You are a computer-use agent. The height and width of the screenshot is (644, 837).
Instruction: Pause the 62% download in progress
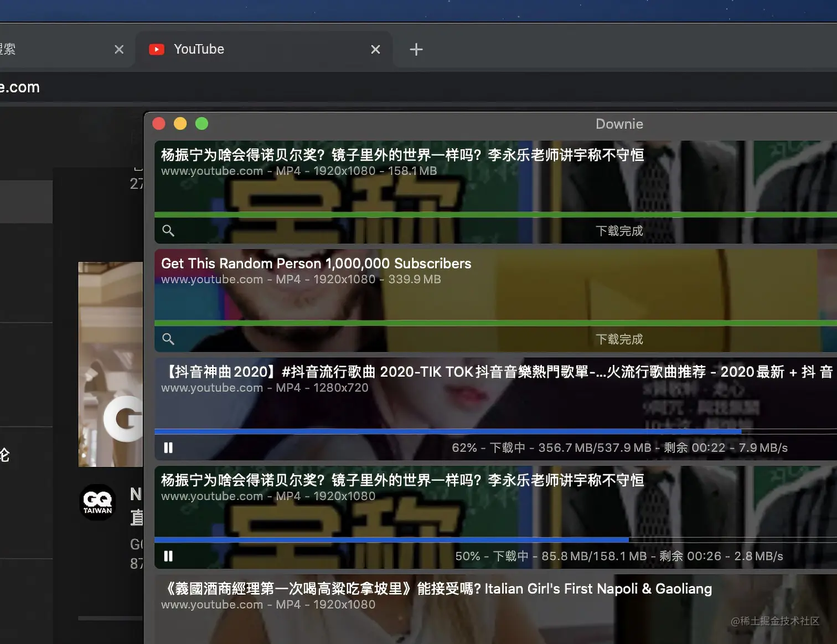coord(168,447)
